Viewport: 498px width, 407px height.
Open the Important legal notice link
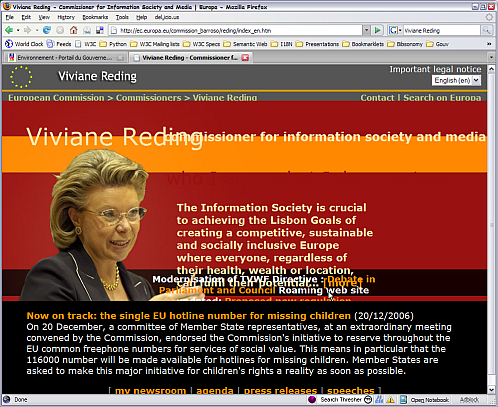(x=435, y=69)
